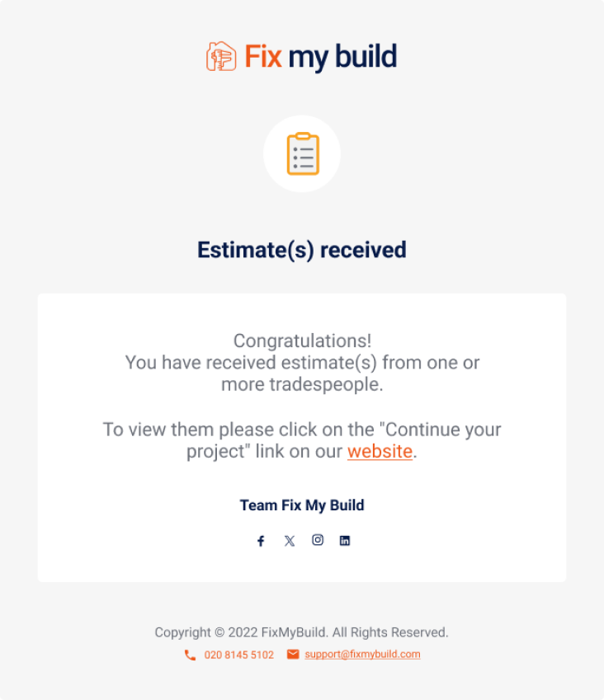This screenshot has width=604, height=700.
Task: Click the "You have received estimate(s)" line
Action: [x=302, y=363]
